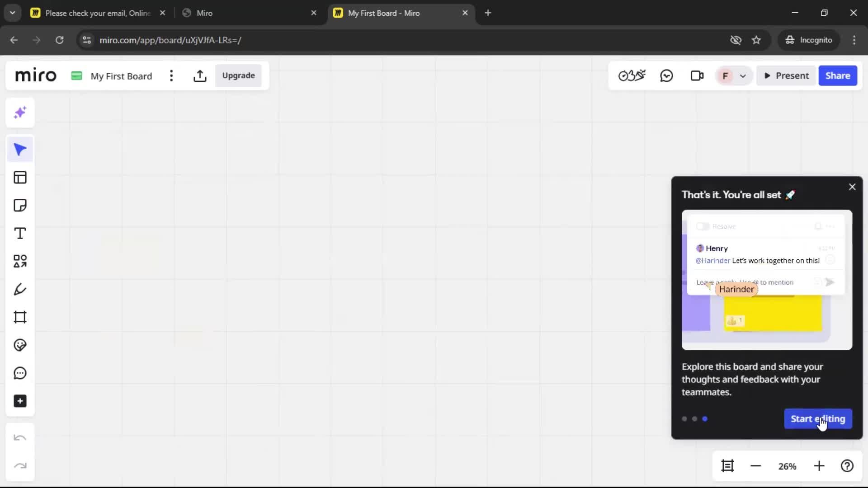Open the timer and activities icon
This screenshot has width=868, height=488.
632,75
